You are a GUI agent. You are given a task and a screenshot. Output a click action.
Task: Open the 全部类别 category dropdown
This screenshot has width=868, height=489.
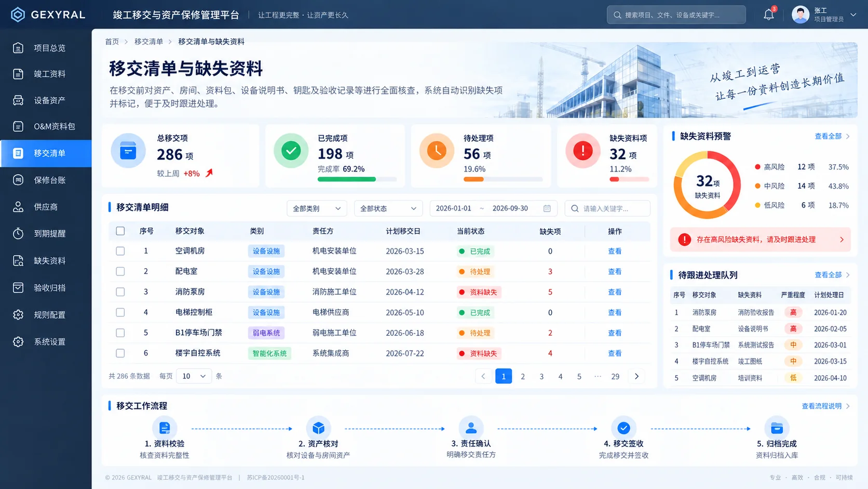[317, 208]
